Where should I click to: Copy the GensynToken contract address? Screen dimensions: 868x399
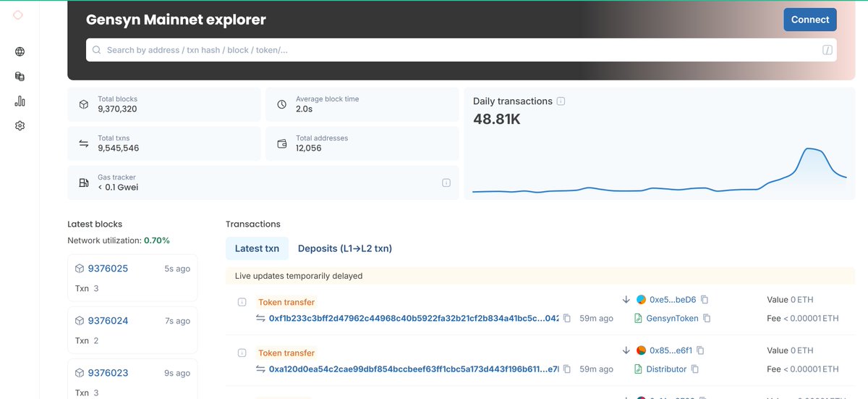707,319
